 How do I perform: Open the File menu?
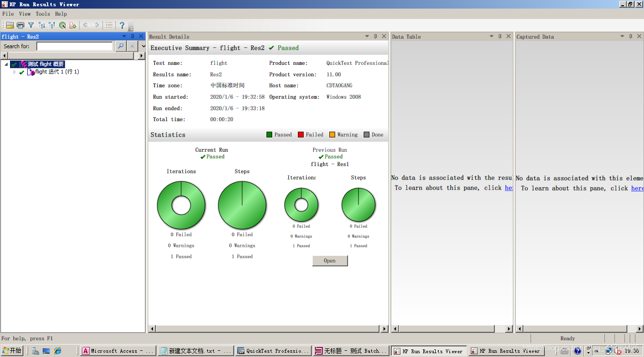[x=8, y=14]
